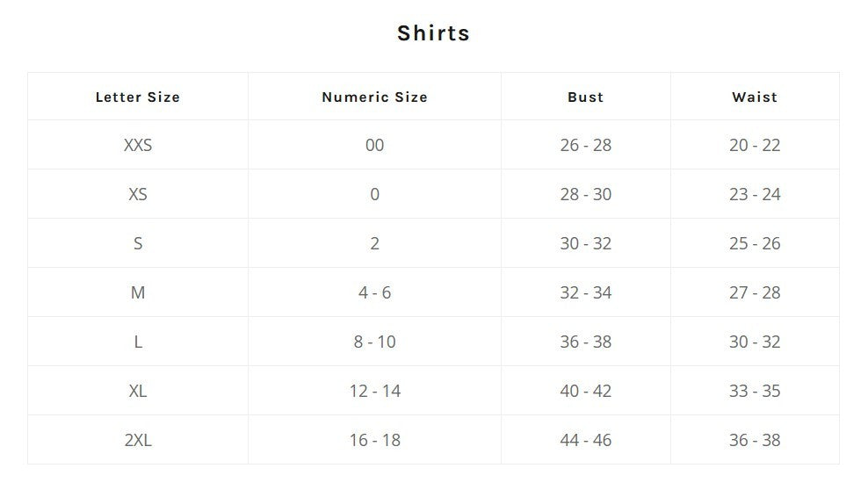868x497 pixels.
Task: Select bust measurement 26 - 28
Action: (585, 145)
